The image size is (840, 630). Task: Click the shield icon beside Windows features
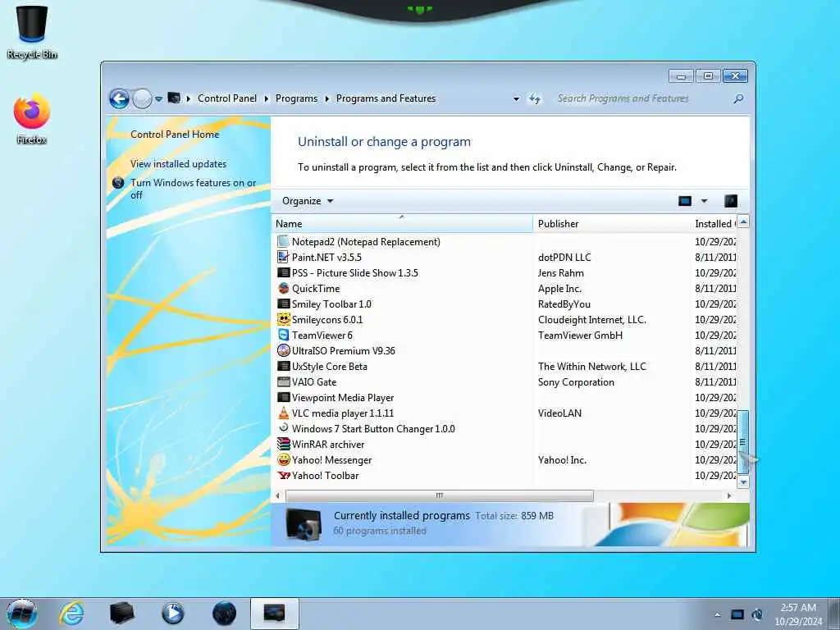click(118, 183)
